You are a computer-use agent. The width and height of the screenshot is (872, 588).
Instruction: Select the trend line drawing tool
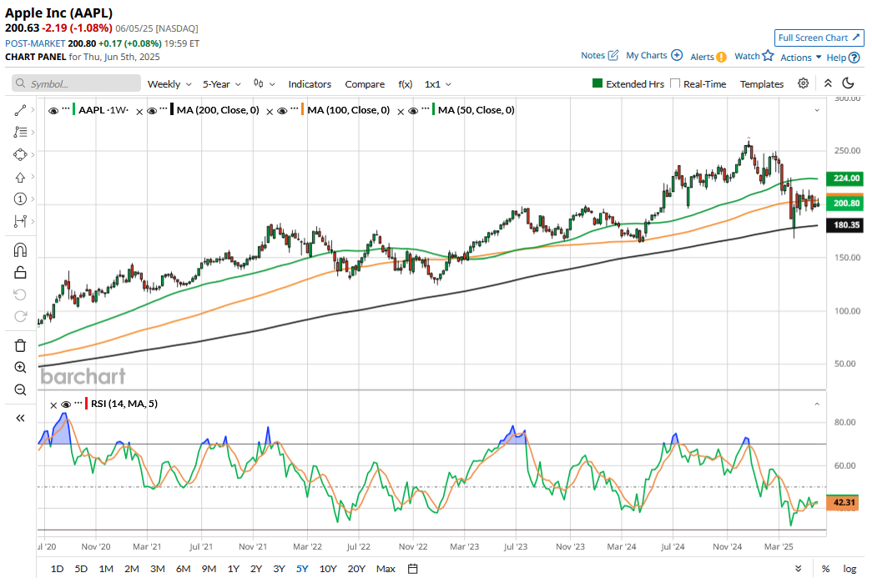pos(21,110)
